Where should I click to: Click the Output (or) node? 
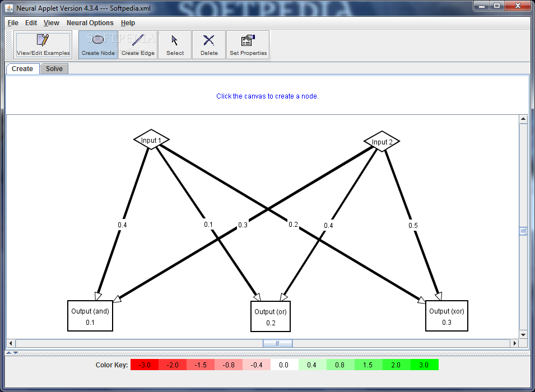(271, 316)
